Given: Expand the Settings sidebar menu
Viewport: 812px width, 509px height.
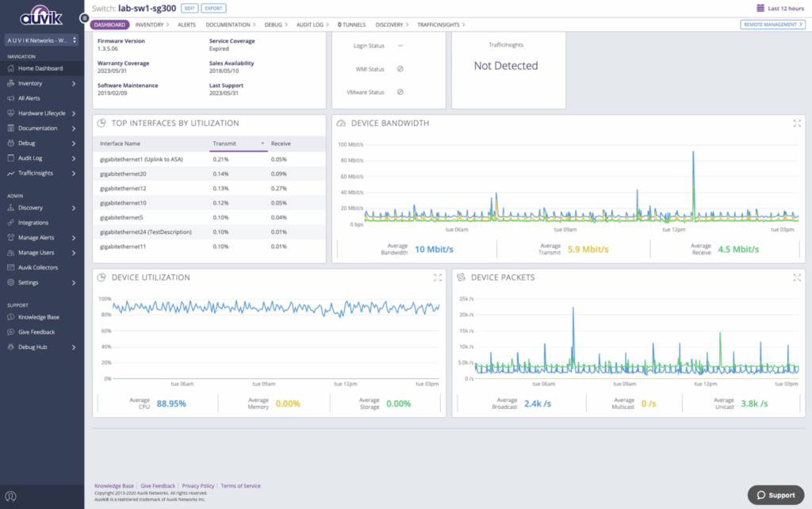Looking at the screenshot, I should pos(74,283).
